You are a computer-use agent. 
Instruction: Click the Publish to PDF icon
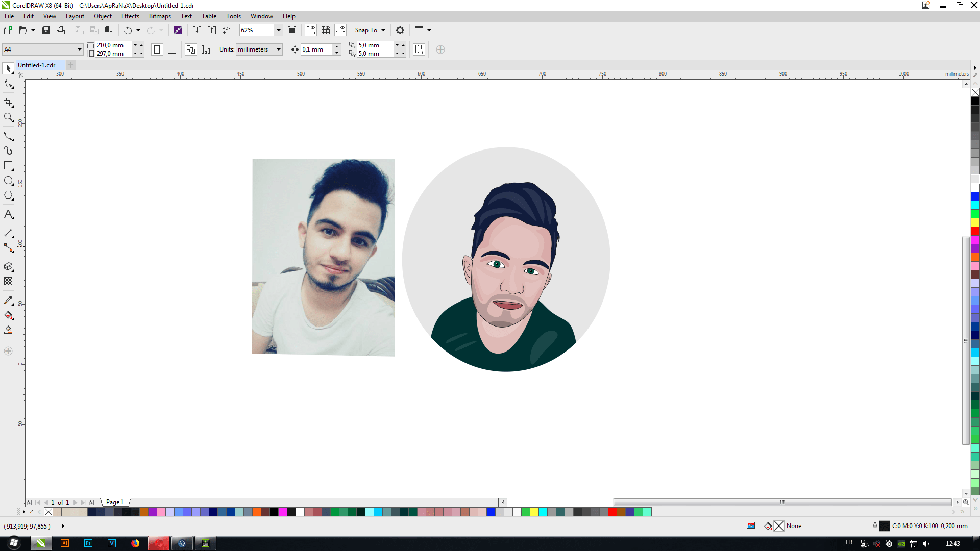point(227,30)
